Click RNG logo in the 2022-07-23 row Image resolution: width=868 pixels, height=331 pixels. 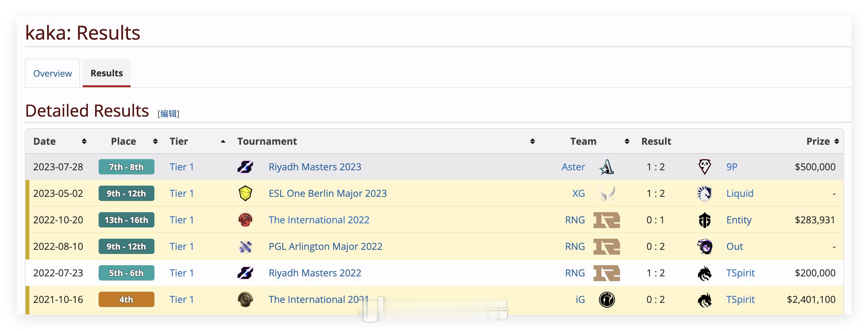coord(607,273)
